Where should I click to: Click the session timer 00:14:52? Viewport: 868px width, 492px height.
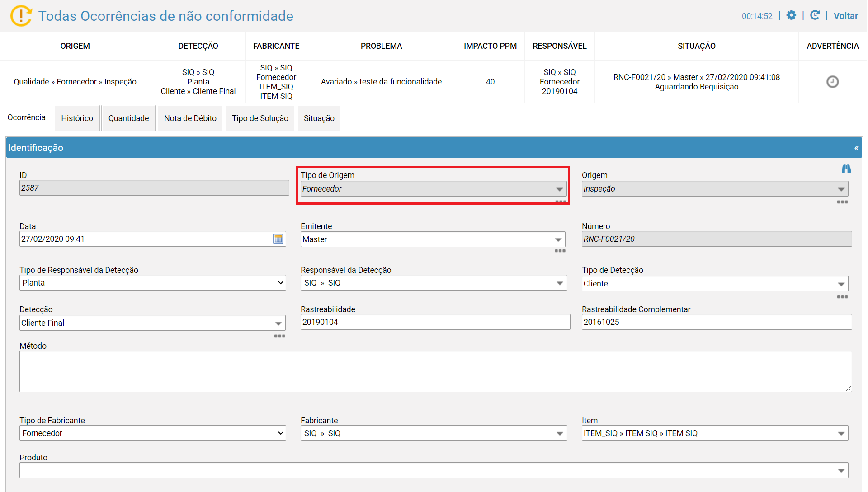coord(757,16)
